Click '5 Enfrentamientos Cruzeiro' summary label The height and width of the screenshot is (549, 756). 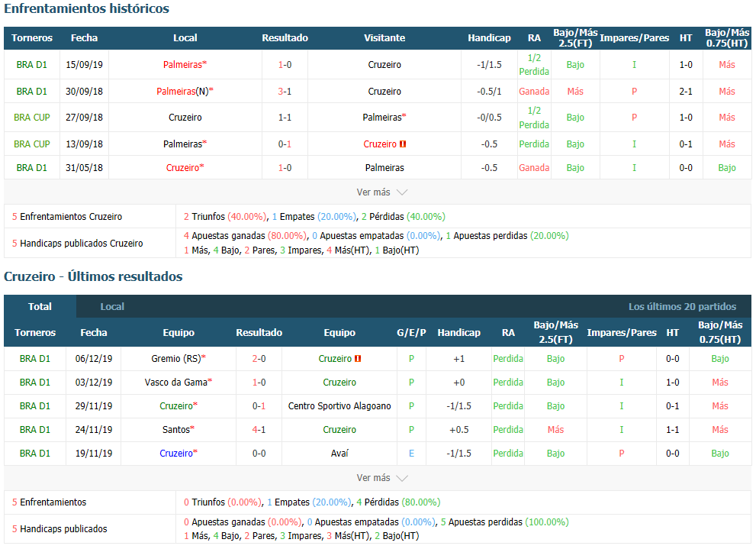[67, 217]
